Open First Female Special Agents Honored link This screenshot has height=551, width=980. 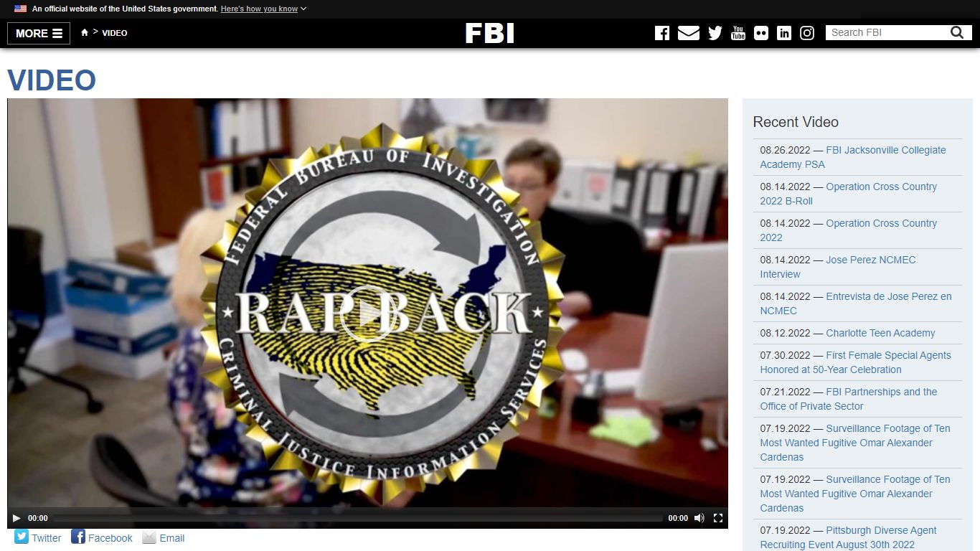(855, 362)
